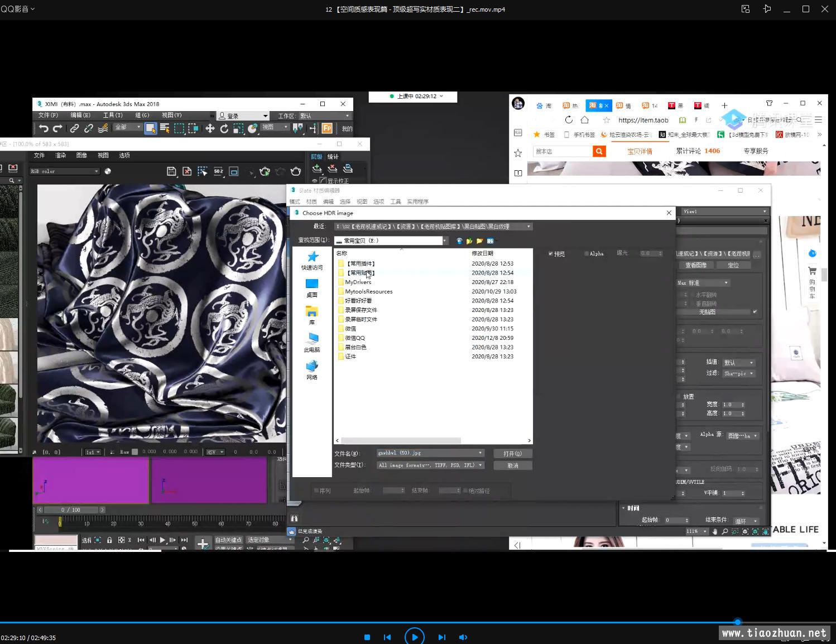Select the Scale tool in 3ds Max

point(238,128)
